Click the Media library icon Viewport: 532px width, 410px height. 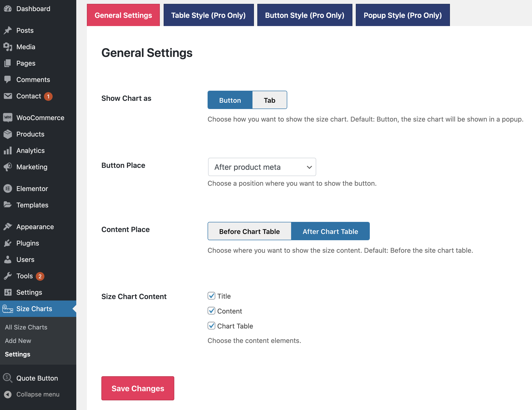point(8,47)
